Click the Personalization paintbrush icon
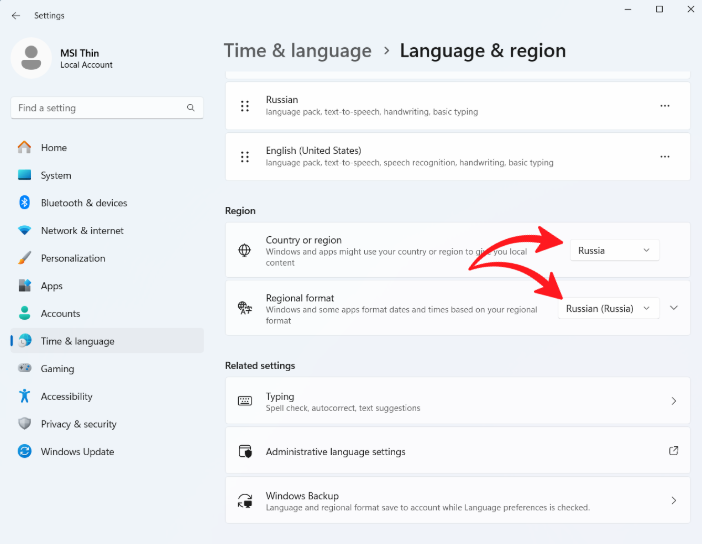The image size is (702, 544). point(25,258)
